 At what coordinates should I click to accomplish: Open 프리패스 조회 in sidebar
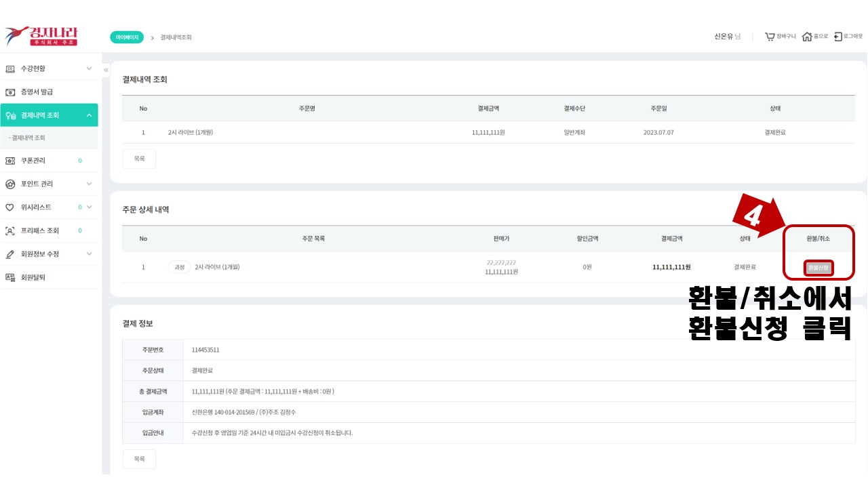39,230
